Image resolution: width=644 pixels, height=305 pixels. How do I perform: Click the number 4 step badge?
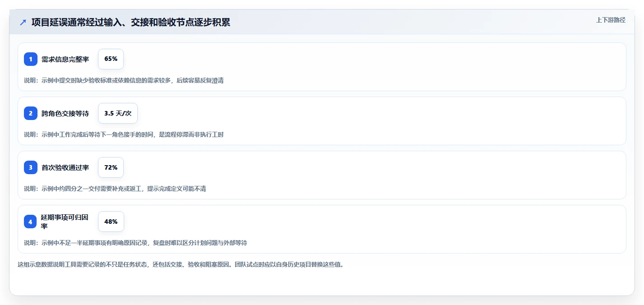[31, 222]
